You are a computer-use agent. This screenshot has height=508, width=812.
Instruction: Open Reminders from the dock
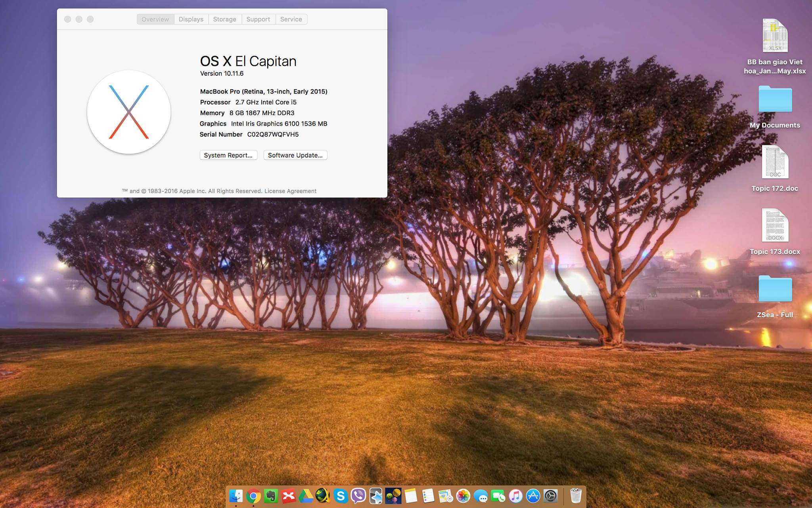pos(428,496)
